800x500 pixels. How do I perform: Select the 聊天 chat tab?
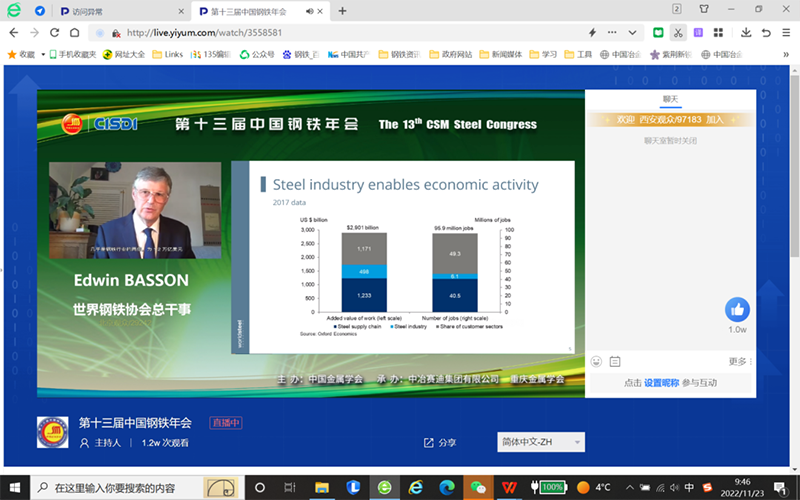(x=670, y=99)
